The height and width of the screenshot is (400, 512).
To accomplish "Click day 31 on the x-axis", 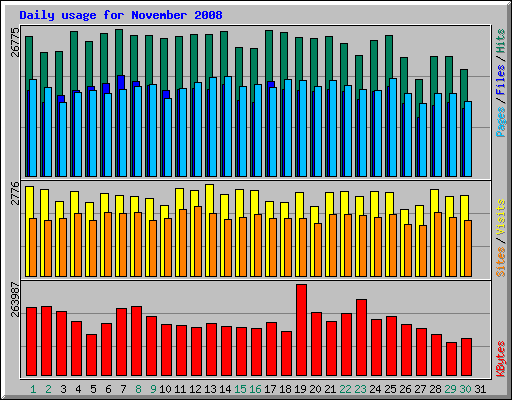I will click(480, 389).
